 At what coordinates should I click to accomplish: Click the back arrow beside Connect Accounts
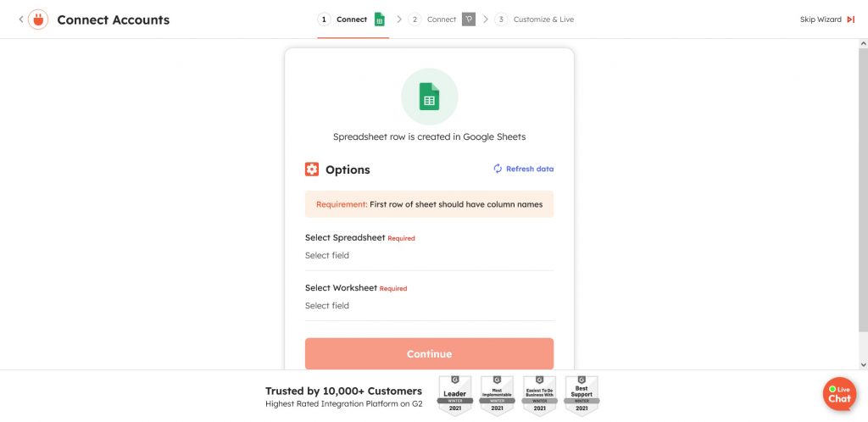click(x=20, y=19)
